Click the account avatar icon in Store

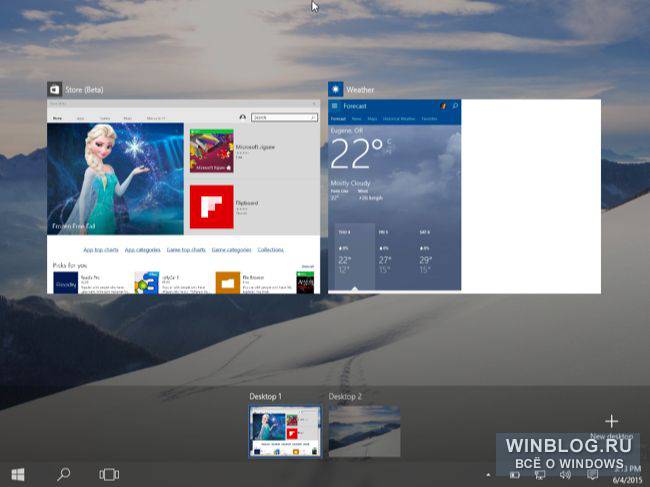point(243,117)
